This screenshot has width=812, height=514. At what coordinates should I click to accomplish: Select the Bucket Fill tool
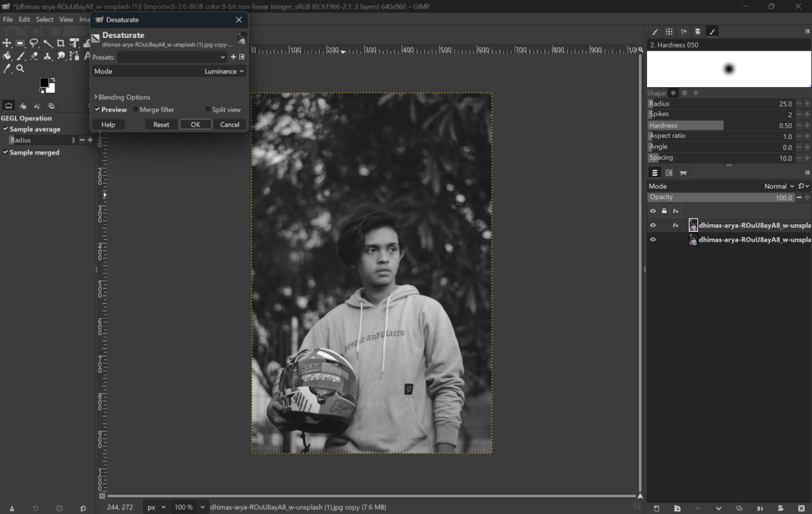coord(7,56)
